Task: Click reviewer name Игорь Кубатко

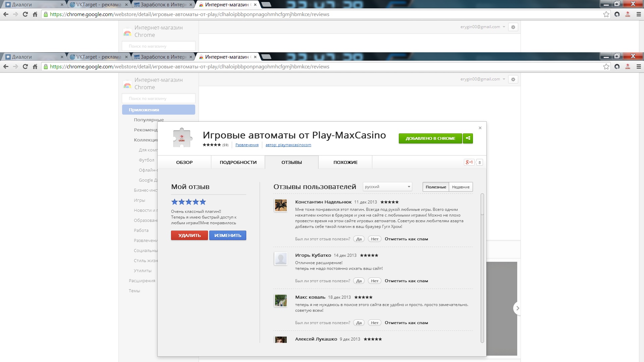Action: (313, 255)
